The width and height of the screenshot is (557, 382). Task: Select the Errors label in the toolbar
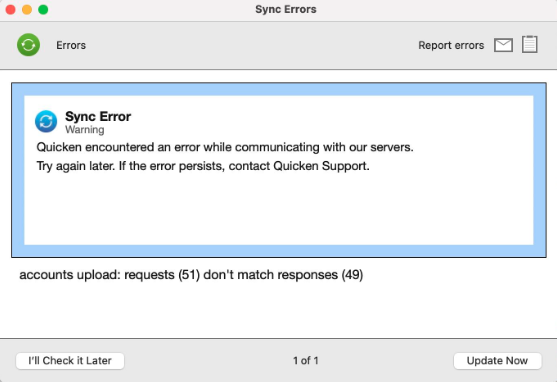pos(71,45)
